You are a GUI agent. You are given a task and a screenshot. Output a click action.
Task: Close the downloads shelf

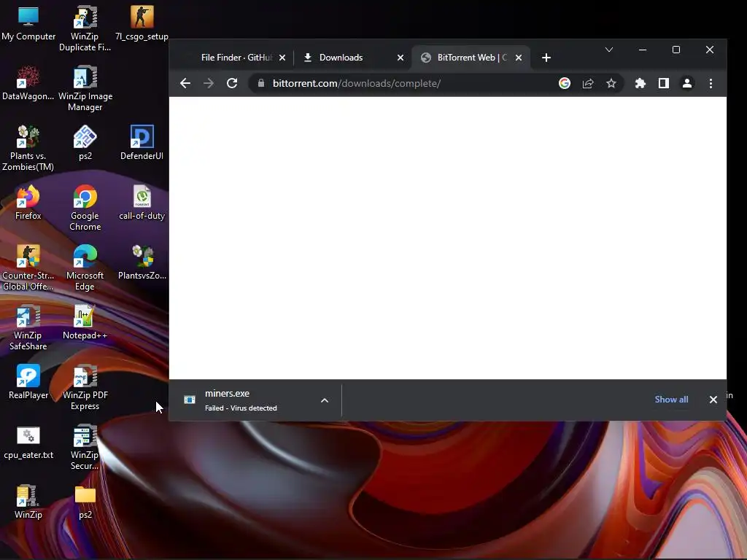pos(713,400)
